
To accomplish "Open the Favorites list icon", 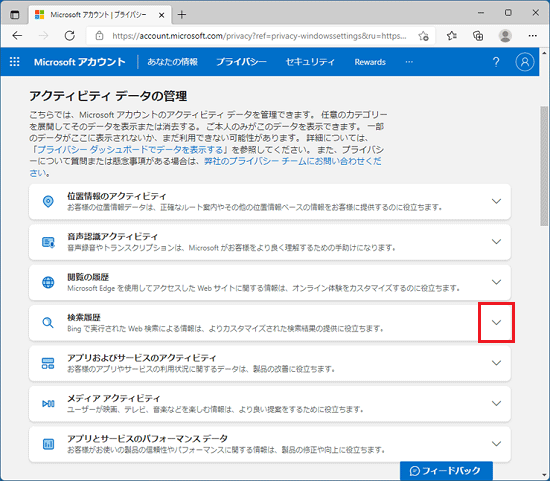I will tap(451, 36).
